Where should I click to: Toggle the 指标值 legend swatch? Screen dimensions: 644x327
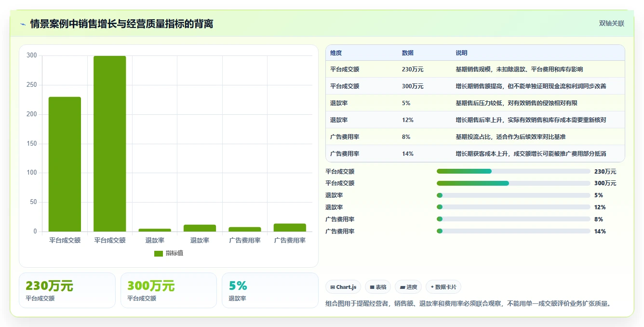159,253
